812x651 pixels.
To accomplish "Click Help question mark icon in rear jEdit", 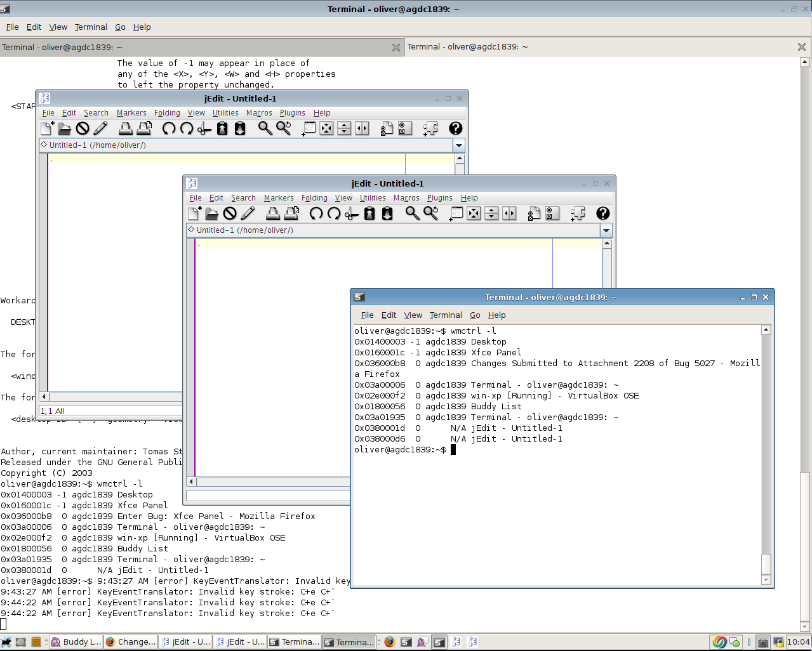I will coord(455,129).
